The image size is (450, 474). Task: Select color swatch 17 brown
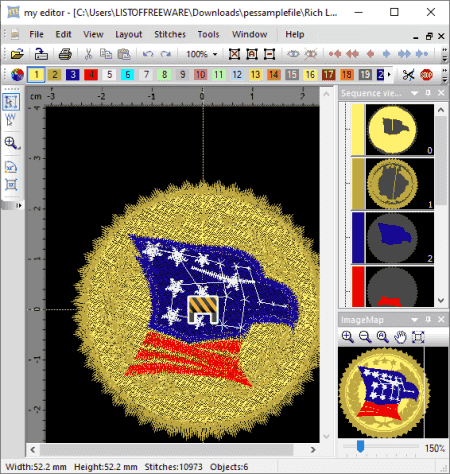click(328, 74)
